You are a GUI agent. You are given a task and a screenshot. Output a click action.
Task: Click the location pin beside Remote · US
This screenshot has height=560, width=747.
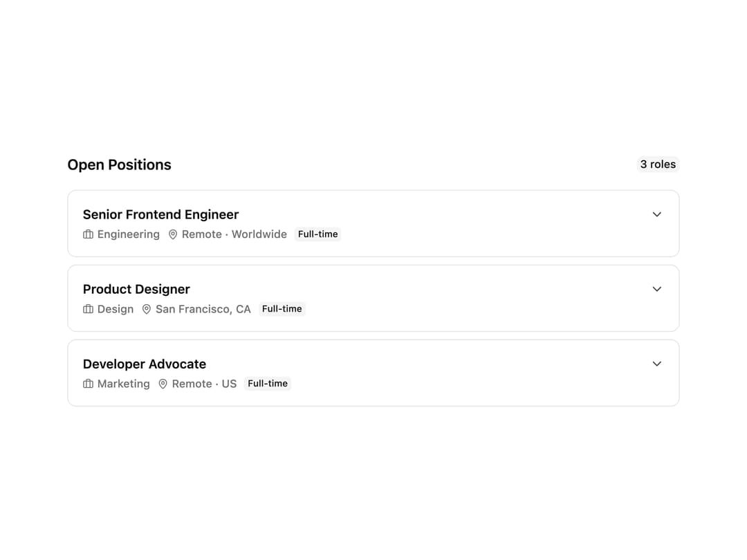pyautogui.click(x=163, y=384)
